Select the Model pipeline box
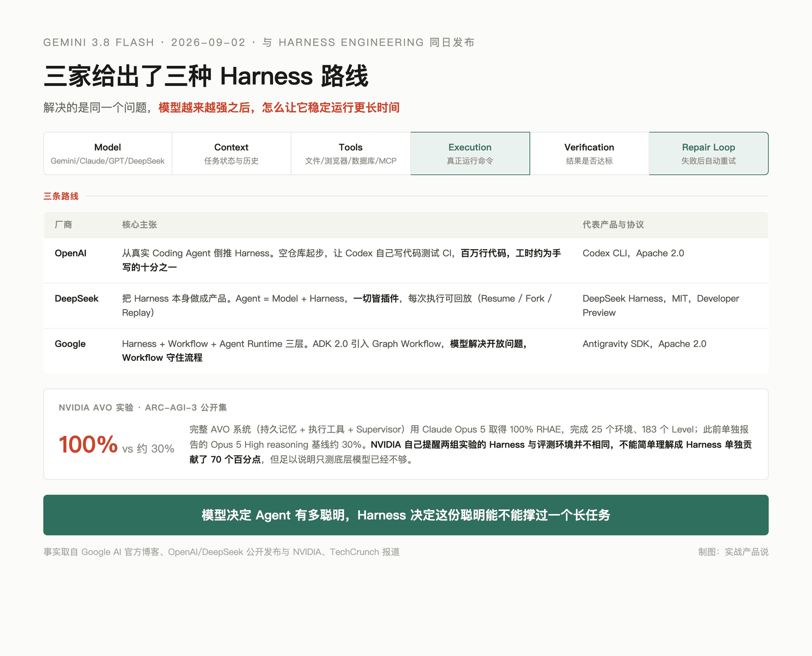 click(x=108, y=154)
